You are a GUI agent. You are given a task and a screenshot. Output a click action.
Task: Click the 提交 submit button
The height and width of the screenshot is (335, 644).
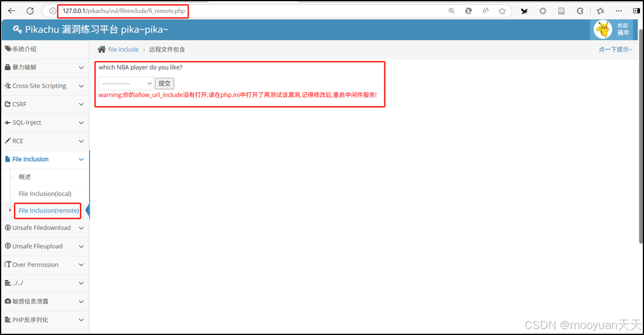[x=164, y=84]
